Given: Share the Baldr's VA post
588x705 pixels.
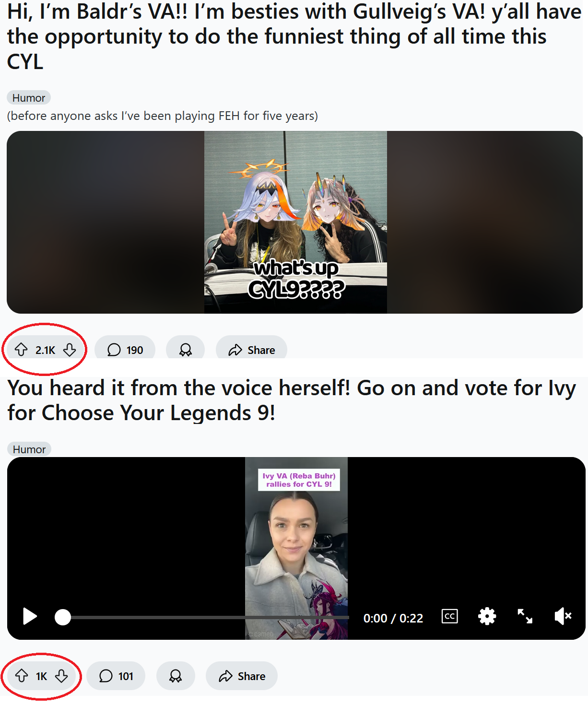Looking at the screenshot, I should tap(252, 349).
